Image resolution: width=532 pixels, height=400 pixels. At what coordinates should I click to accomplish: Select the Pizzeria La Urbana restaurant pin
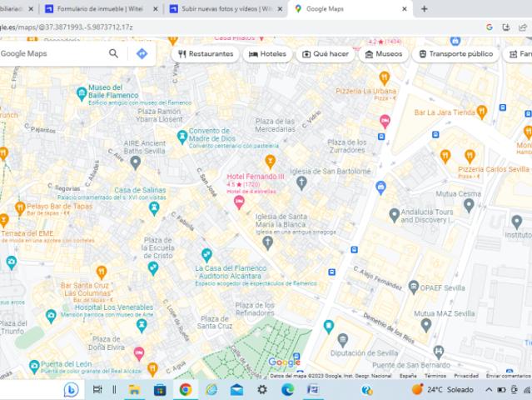(x=384, y=78)
